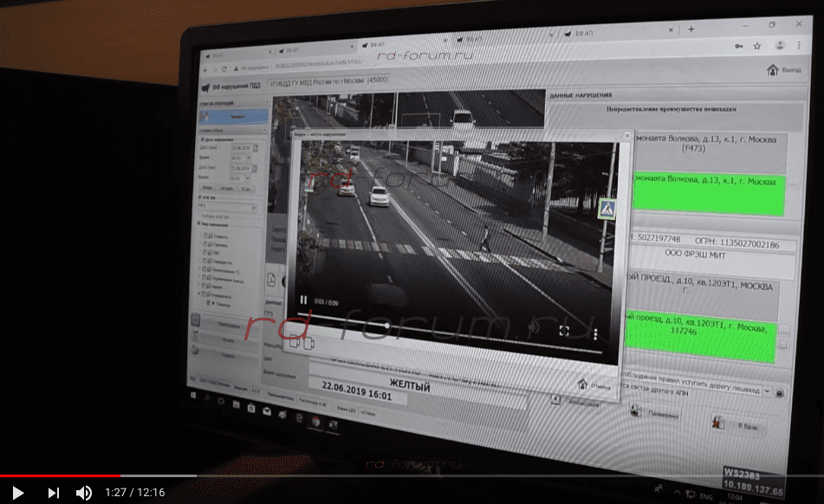824x504 pixels.
Task: Switch keyboard language via ENG tray indicator
Action: tap(706, 495)
